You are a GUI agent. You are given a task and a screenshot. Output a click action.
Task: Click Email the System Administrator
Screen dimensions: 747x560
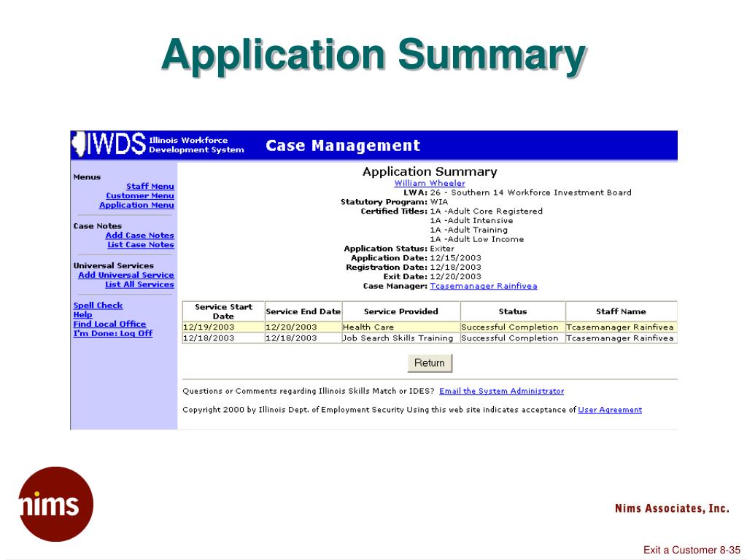click(502, 391)
